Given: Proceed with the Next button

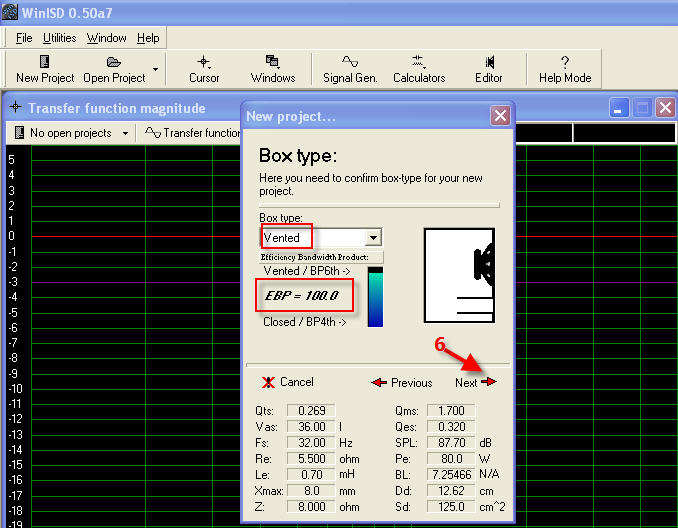Looking at the screenshot, I should click(x=475, y=383).
